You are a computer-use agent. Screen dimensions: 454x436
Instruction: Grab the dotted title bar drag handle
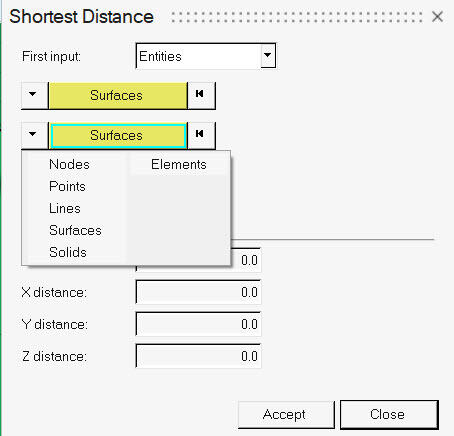pyautogui.click(x=296, y=17)
